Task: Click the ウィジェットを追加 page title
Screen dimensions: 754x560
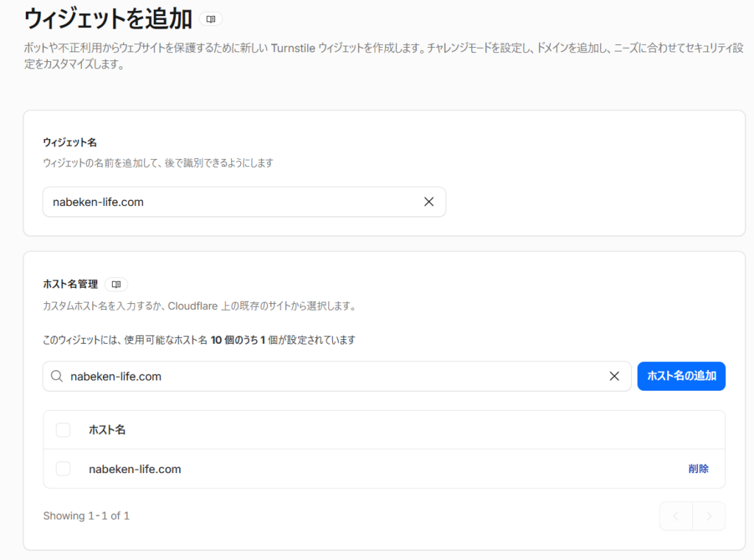Action: pos(108,19)
